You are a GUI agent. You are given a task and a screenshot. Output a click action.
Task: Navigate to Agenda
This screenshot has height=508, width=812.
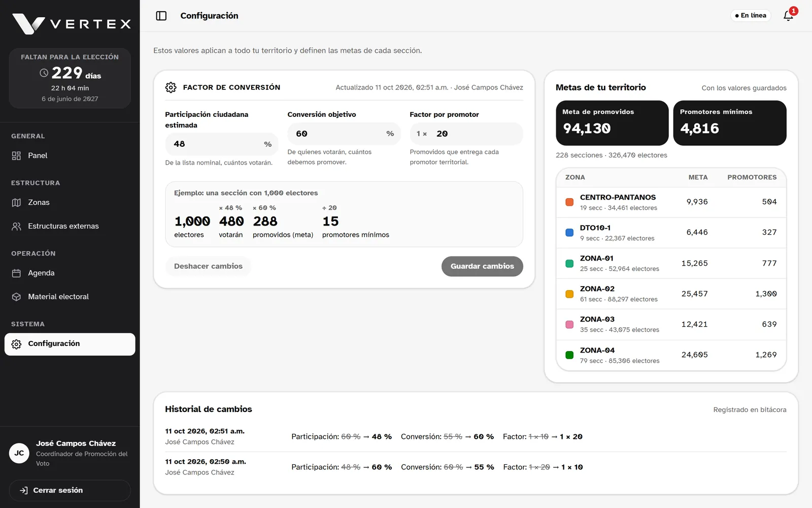(x=70, y=273)
